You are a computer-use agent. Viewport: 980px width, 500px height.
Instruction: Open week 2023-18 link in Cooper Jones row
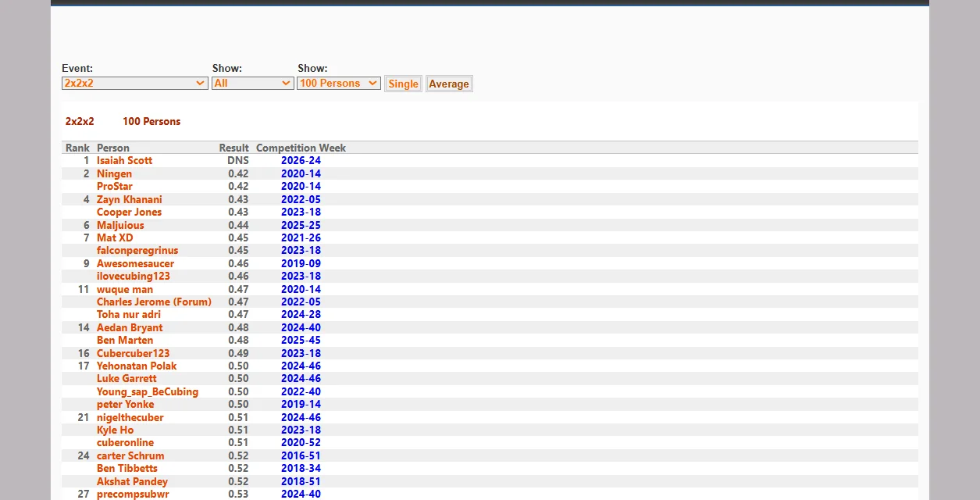click(x=301, y=212)
